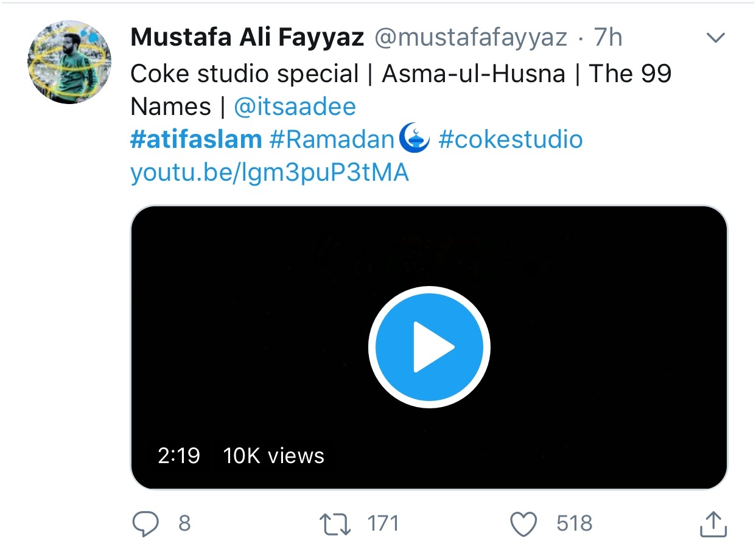Like the tweet with heart icon
756x555 pixels.
[x=524, y=524]
